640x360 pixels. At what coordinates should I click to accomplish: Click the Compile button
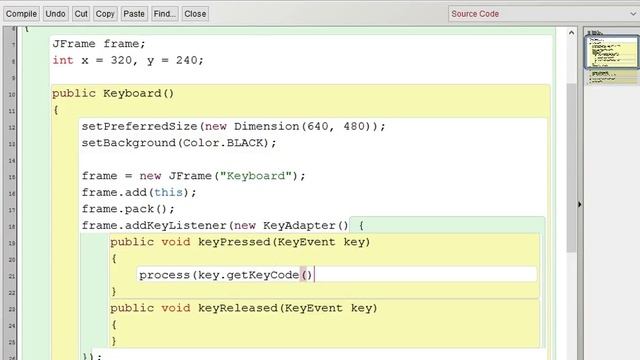pos(21,14)
